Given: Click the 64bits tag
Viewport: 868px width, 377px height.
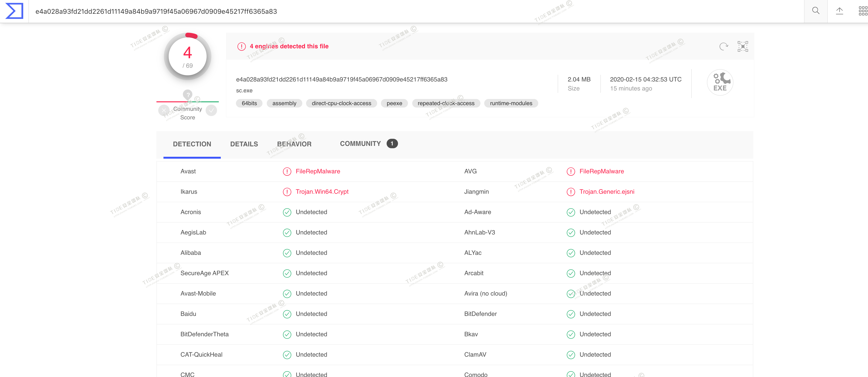Looking at the screenshot, I should tap(249, 103).
